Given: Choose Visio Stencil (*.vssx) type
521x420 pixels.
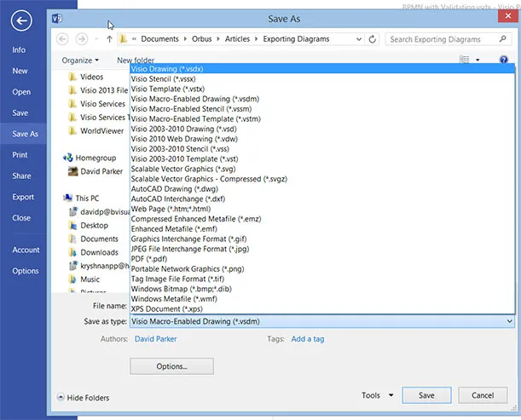Looking at the screenshot, I should pyautogui.click(x=322, y=78).
